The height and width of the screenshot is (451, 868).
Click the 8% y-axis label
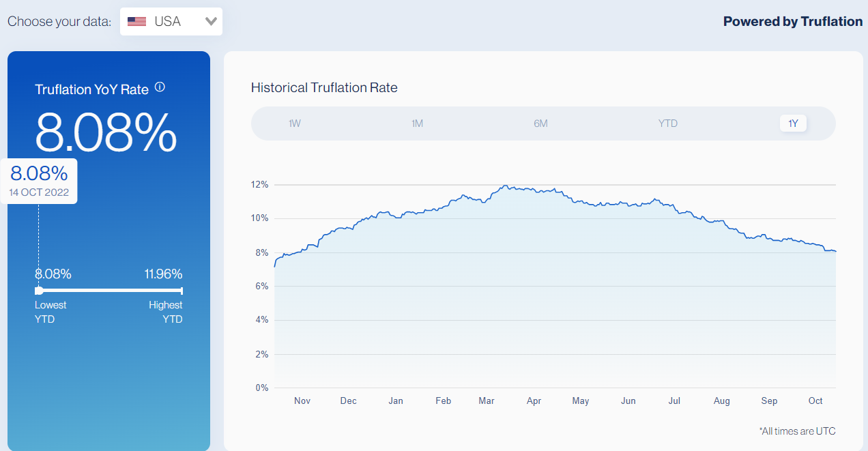click(x=262, y=252)
